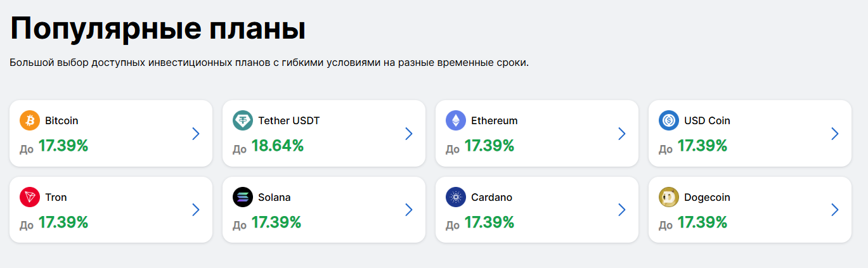The image size is (868, 268).
Task: Open the Solana plan label
Action: [274, 197]
